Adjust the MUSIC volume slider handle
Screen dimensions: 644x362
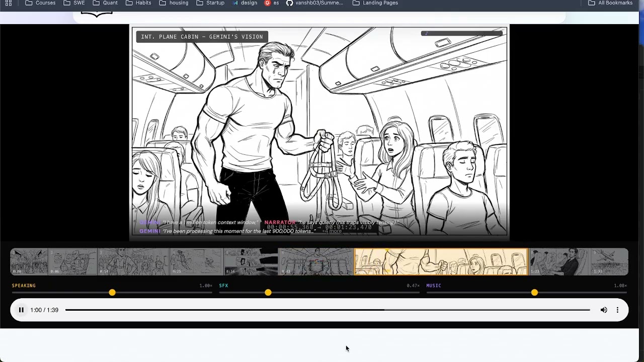click(x=534, y=293)
